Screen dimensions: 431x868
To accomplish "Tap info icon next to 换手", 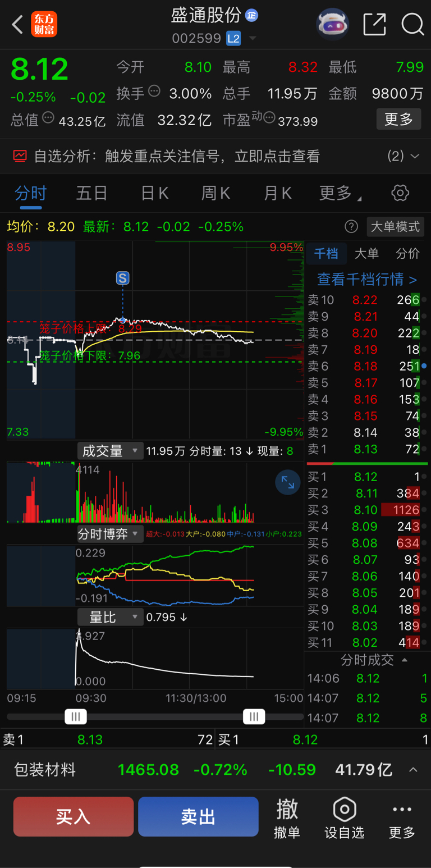I will click(x=154, y=92).
